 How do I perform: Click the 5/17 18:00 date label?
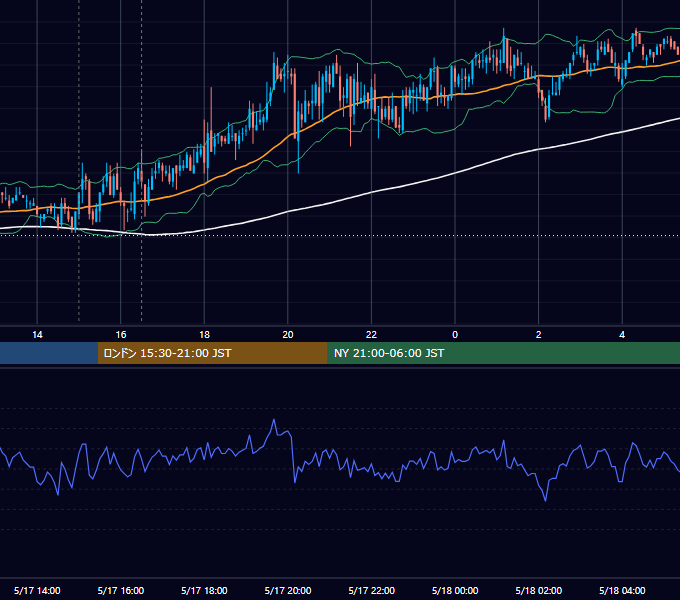coord(204,590)
